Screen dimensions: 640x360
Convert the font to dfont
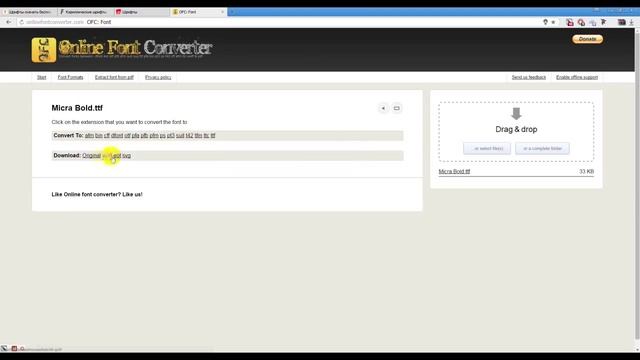117,136
